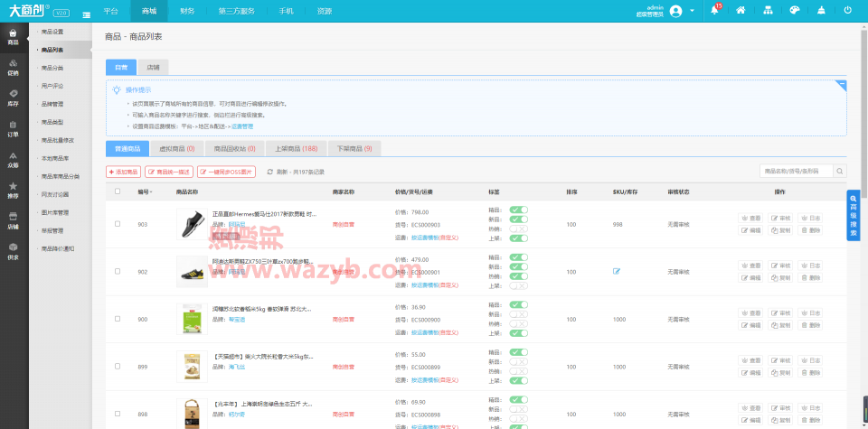Select the 虚拟商品 (0) tab
Viewport: 868px width, 429px height.
177,149
